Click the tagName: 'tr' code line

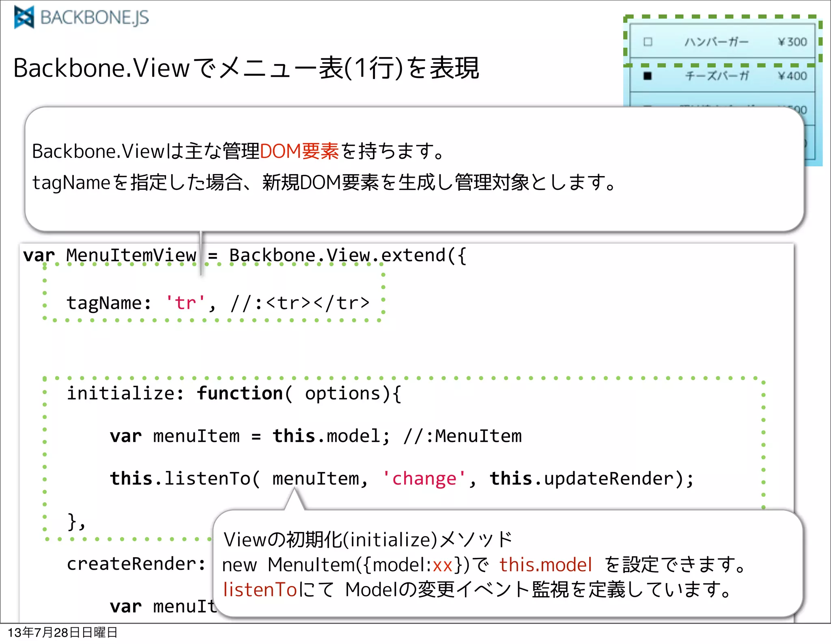pos(218,303)
